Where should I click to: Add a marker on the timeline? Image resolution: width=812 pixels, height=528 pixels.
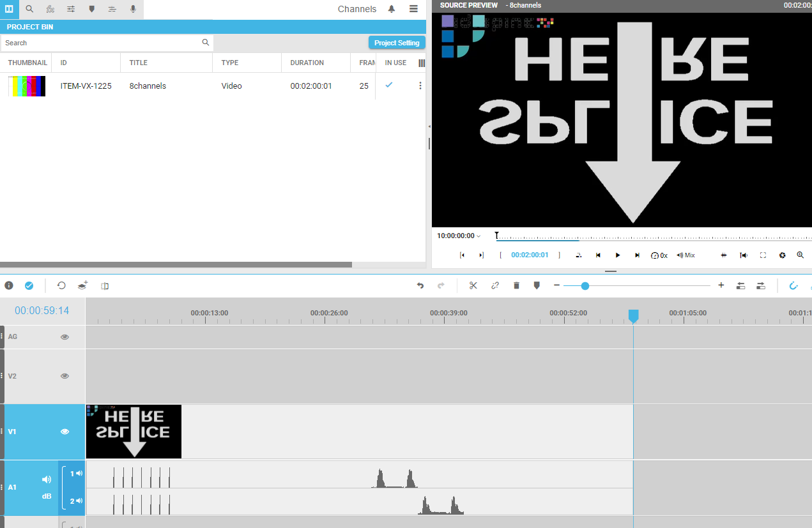click(537, 285)
